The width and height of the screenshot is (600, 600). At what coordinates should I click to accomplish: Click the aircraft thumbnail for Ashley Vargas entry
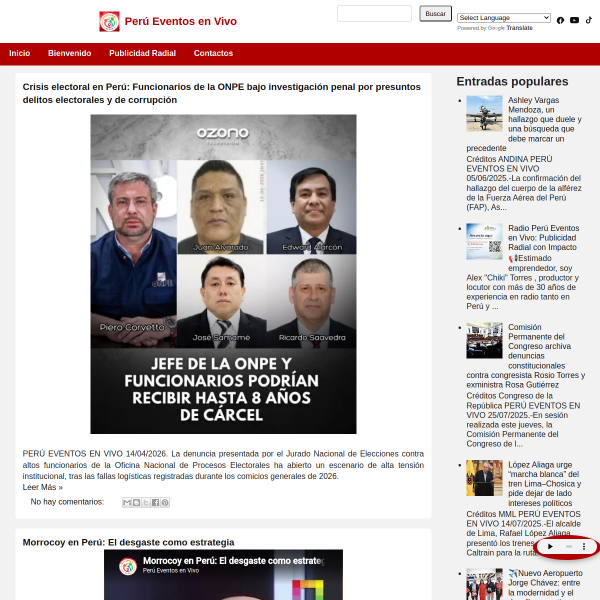484,113
